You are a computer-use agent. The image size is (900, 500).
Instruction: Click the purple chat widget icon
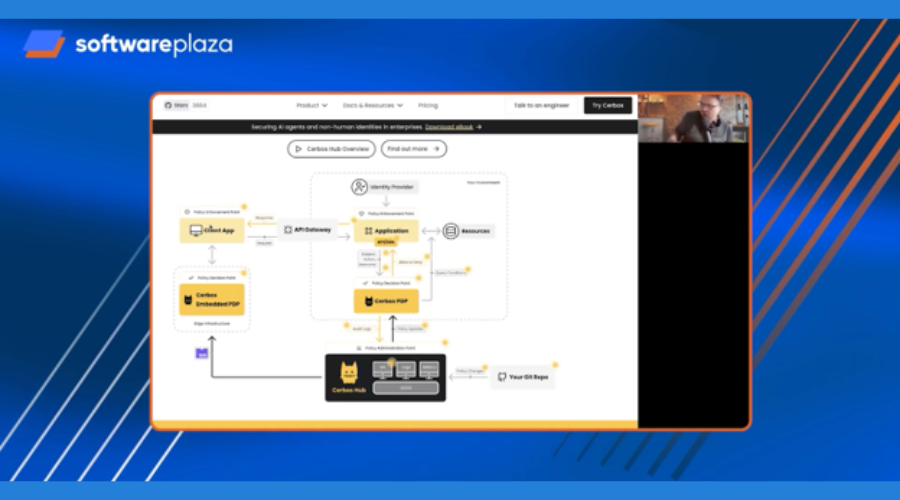tap(202, 354)
